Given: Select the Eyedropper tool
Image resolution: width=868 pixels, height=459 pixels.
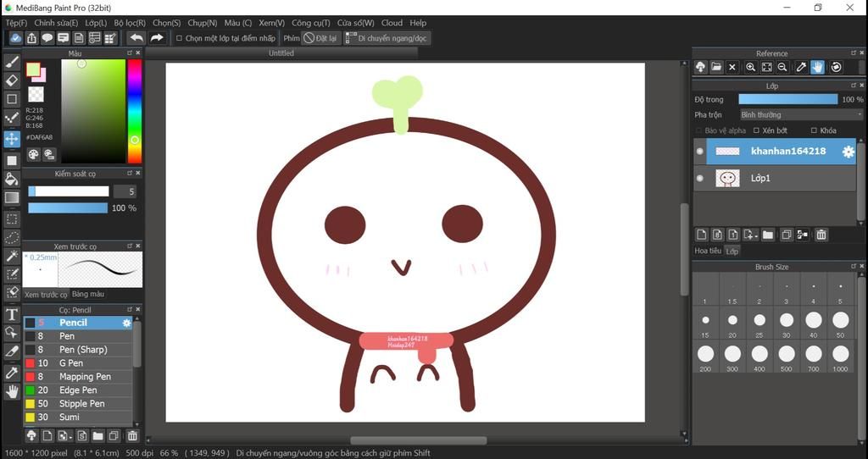Looking at the screenshot, I should [12, 373].
